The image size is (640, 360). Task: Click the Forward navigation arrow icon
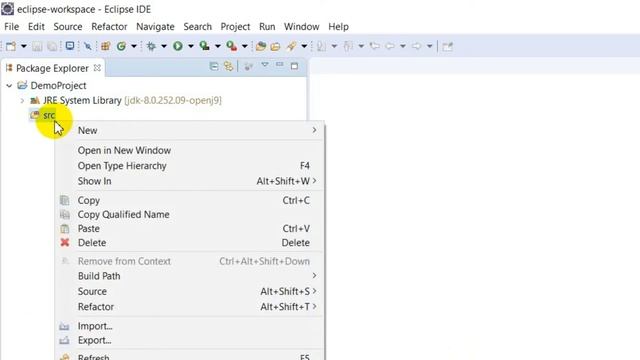click(x=416, y=46)
